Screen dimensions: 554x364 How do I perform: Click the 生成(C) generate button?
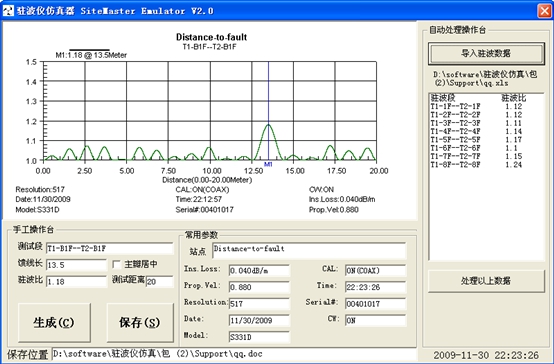pyautogui.click(x=54, y=322)
